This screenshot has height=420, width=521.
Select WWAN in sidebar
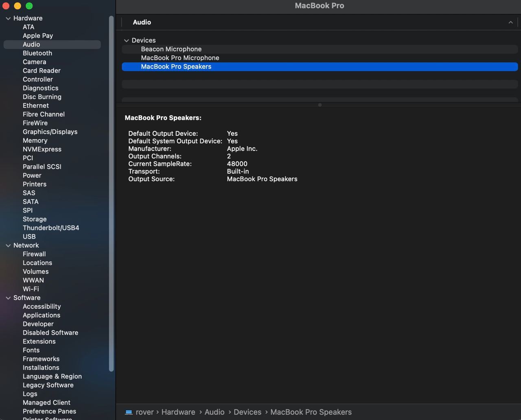click(x=33, y=280)
